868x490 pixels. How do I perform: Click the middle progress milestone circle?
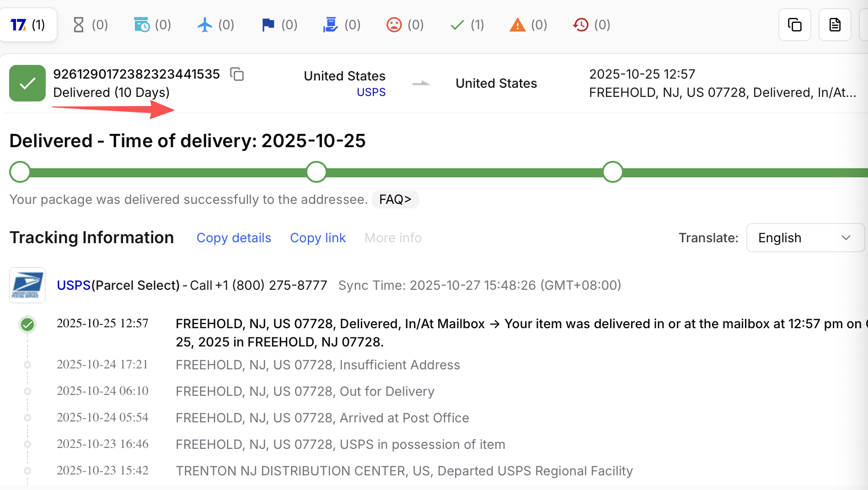pyautogui.click(x=316, y=172)
